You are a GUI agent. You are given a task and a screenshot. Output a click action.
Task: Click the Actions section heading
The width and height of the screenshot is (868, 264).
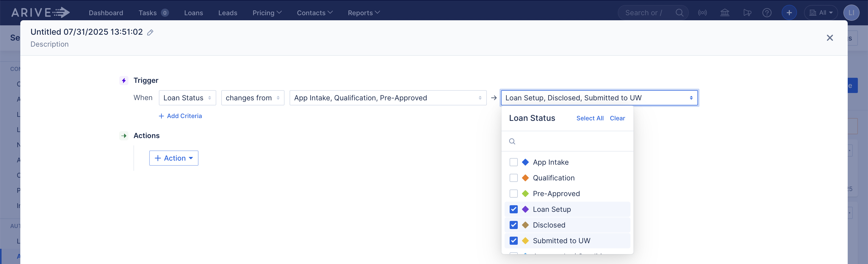point(147,136)
